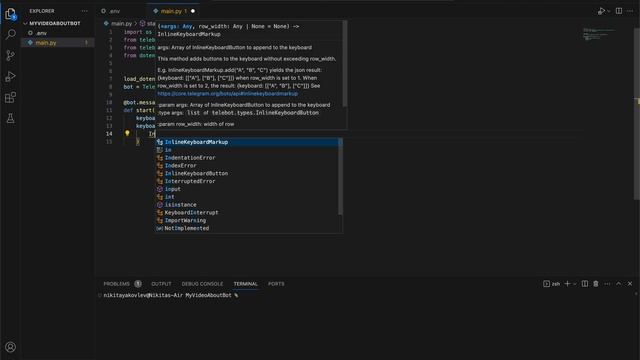640x360 pixels.
Task: Open the Extensions view
Action: (x=10, y=97)
